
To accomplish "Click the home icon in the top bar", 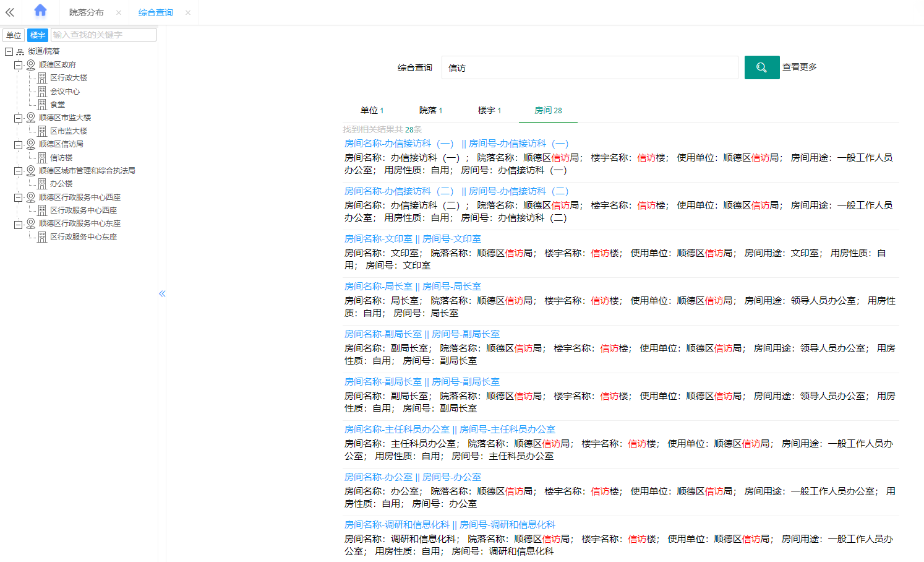I will (x=40, y=11).
